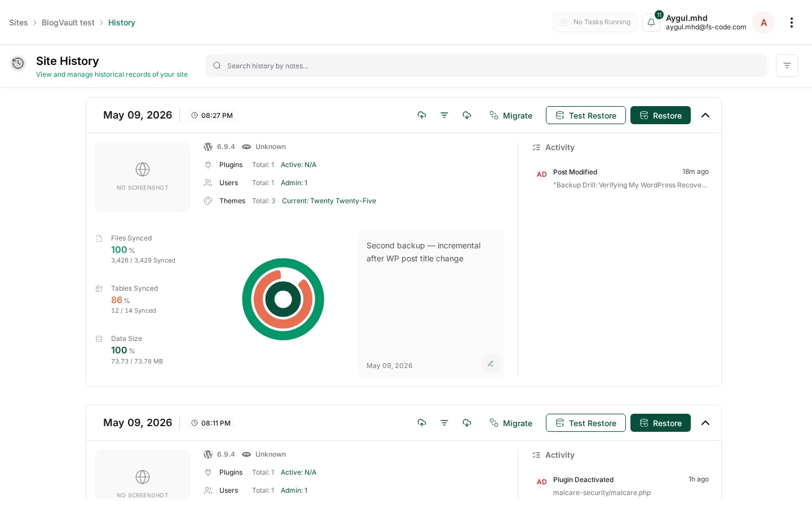
Task: Click the filter lines icon for 08:27 PM backup
Action: [x=444, y=115]
